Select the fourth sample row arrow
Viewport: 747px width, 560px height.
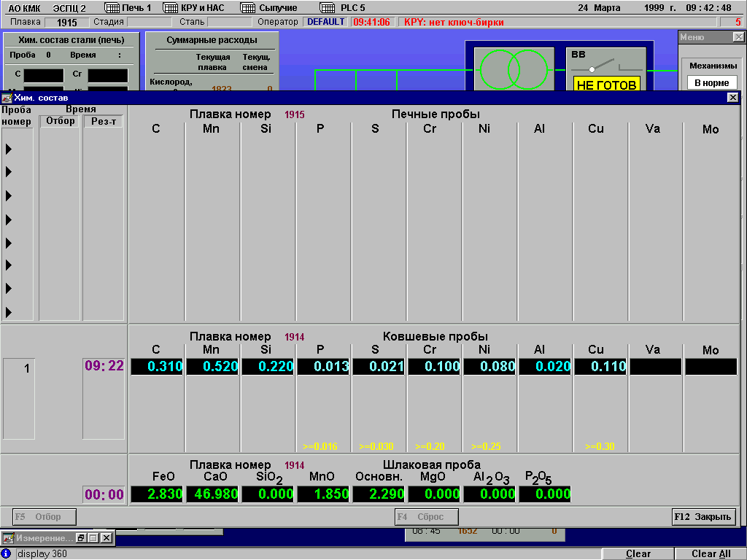tap(9, 219)
